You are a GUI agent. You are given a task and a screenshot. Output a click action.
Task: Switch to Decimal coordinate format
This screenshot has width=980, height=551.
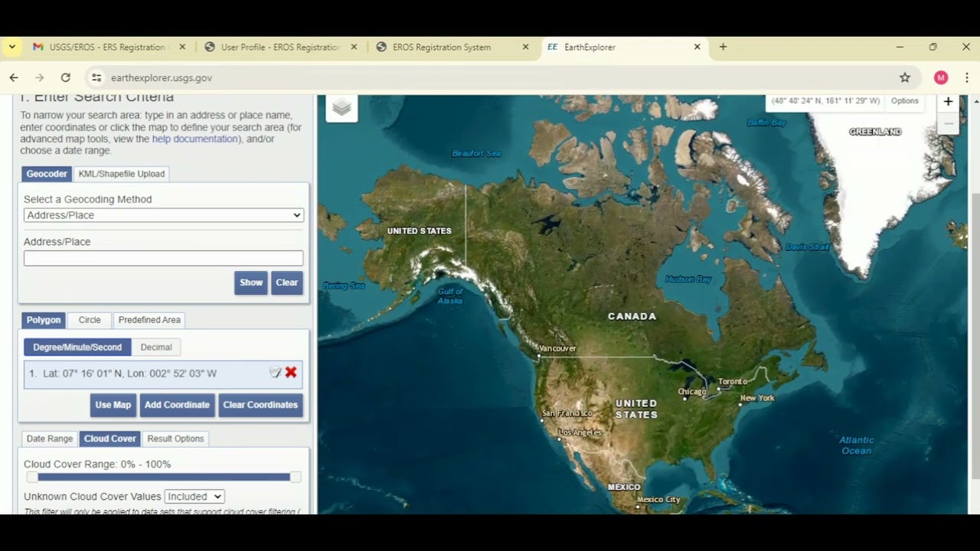click(156, 347)
